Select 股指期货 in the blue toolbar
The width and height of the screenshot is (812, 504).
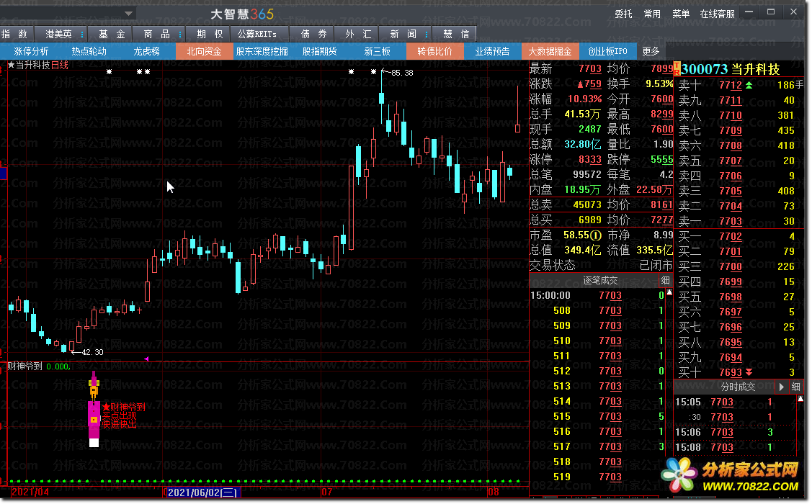click(x=319, y=51)
